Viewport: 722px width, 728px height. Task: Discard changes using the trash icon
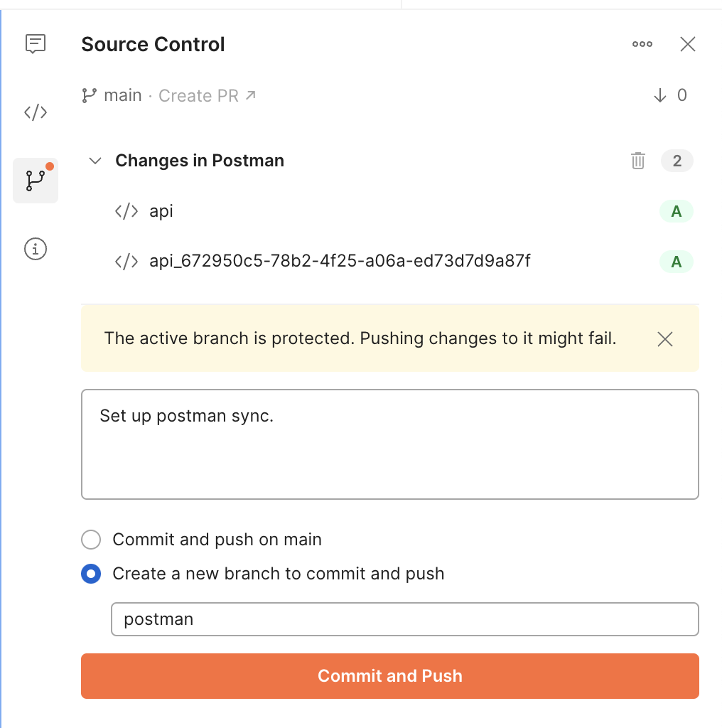tap(637, 161)
